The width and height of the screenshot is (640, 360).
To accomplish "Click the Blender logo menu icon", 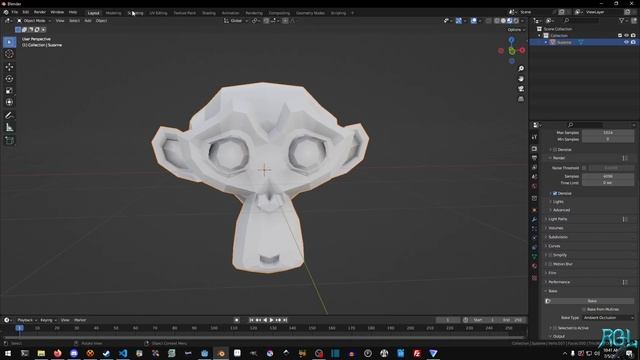I will point(6,12).
